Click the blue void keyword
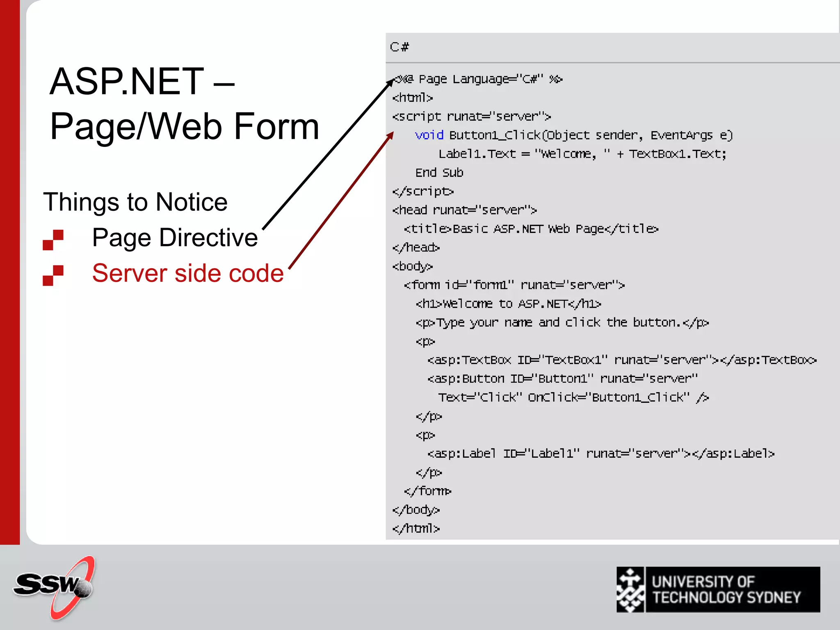 pos(429,135)
